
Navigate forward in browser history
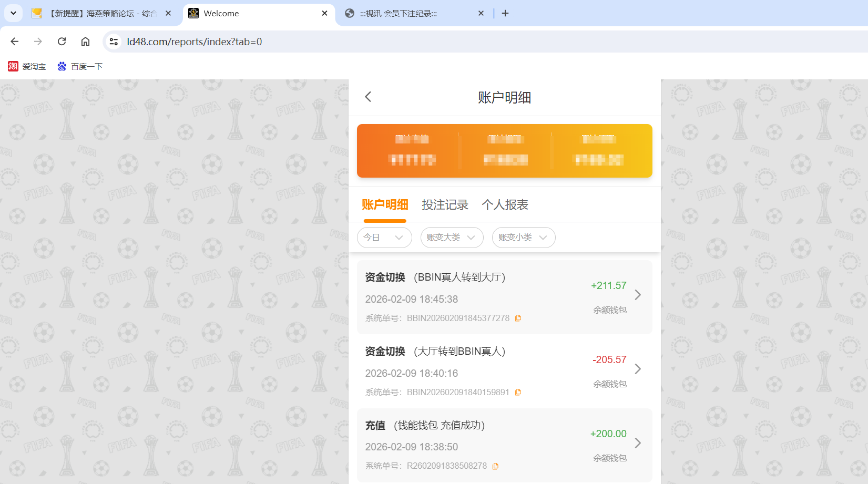click(x=38, y=42)
